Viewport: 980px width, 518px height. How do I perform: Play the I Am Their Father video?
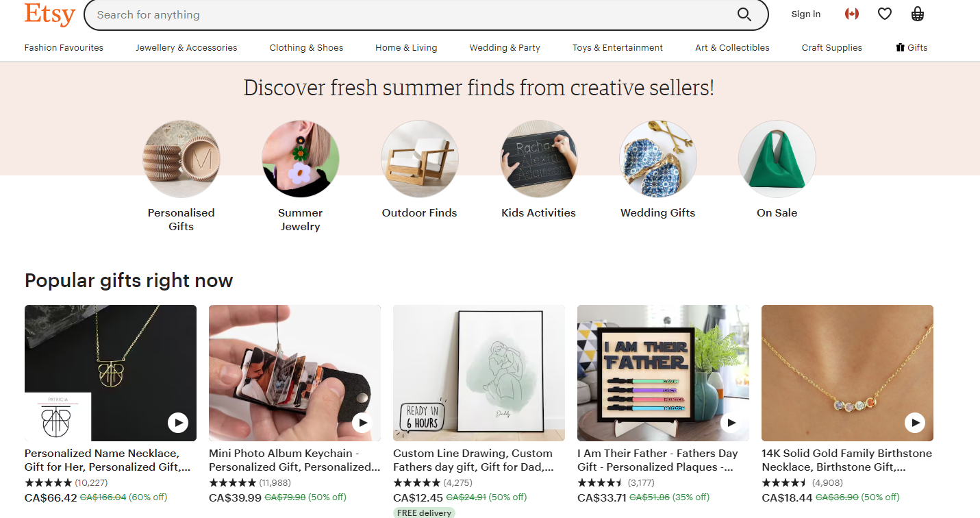click(x=731, y=423)
